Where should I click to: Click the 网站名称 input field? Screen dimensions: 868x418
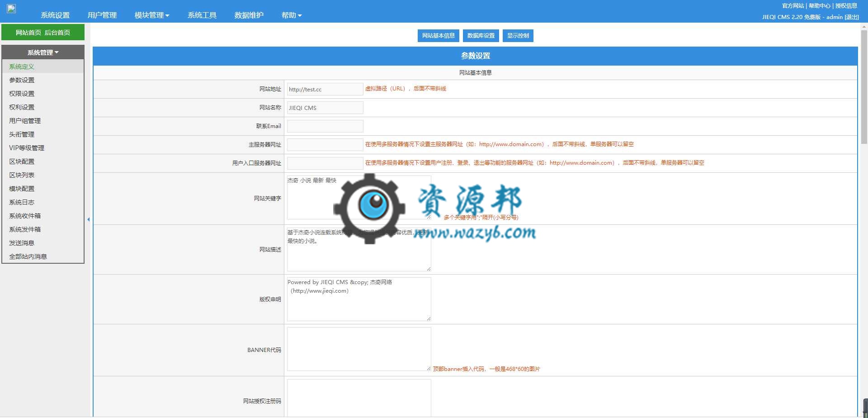325,108
